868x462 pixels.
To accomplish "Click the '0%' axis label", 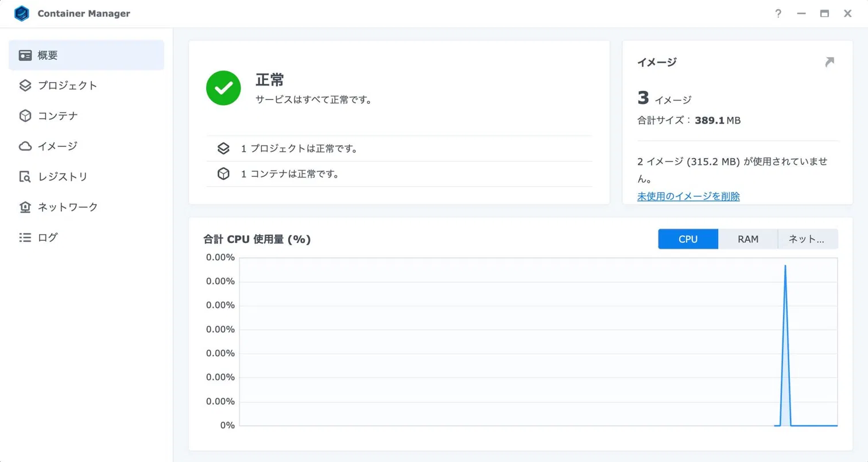I will click(x=227, y=426).
